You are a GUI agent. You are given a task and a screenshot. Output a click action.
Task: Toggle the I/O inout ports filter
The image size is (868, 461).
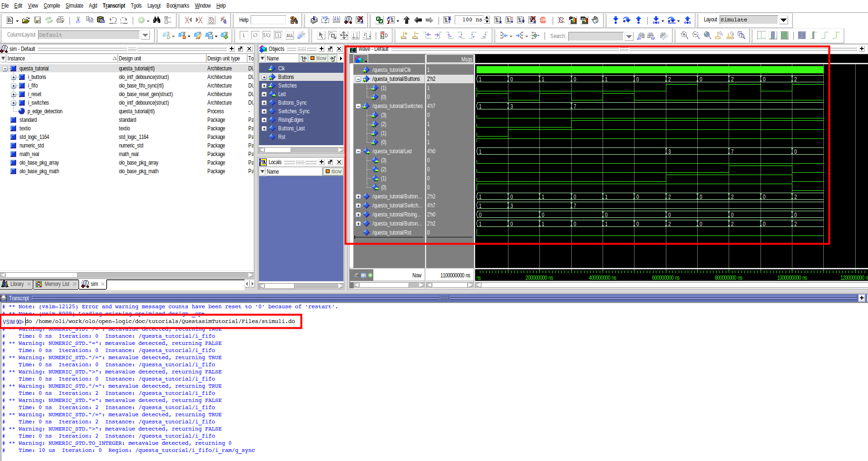[266, 35]
